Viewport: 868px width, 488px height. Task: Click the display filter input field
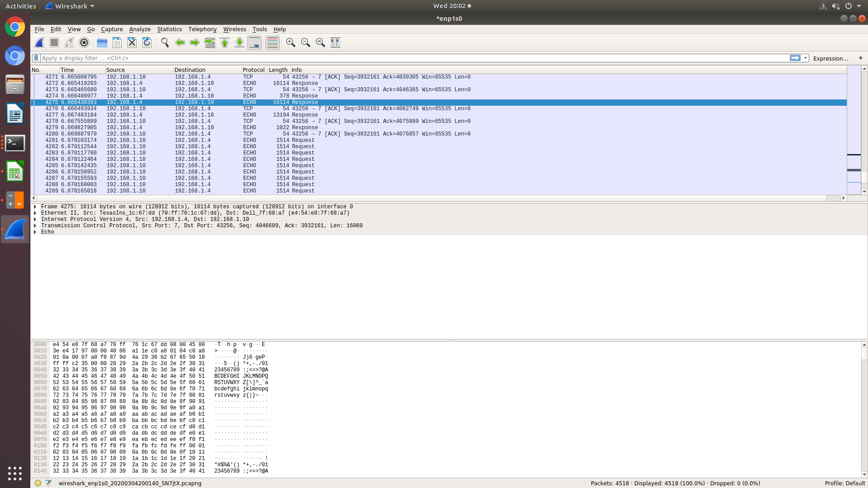[407, 58]
